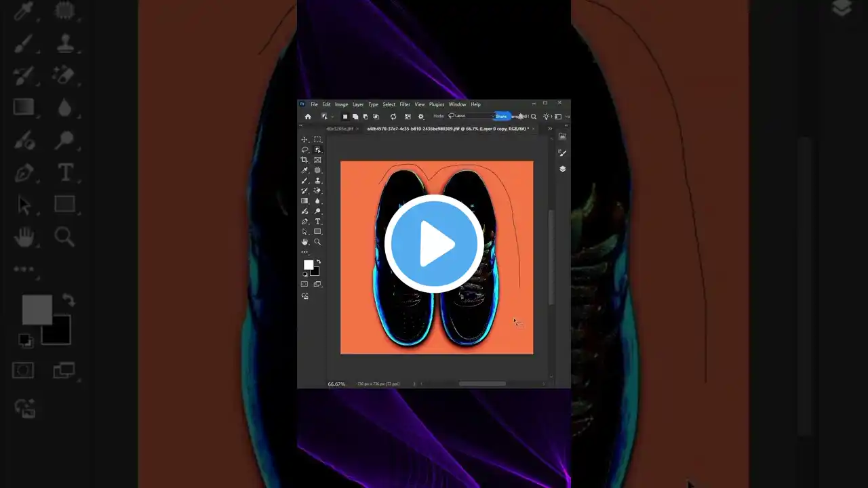Open the Discover lightbulb panel
Image resolution: width=868 pixels, height=488 pixels.
(x=546, y=117)
